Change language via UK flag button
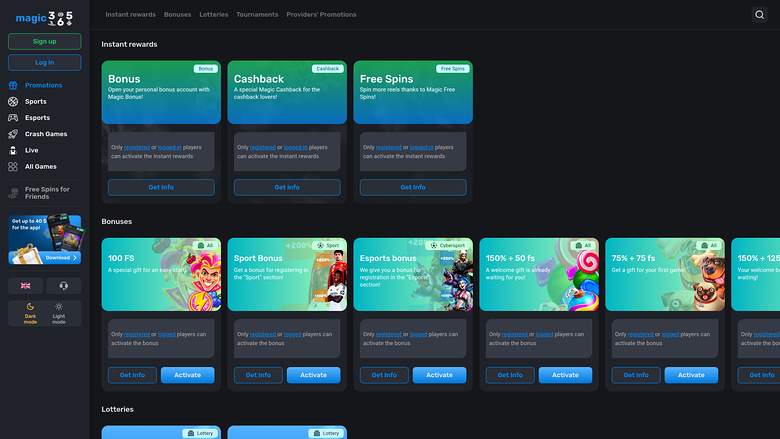 [x=25, y=286]
